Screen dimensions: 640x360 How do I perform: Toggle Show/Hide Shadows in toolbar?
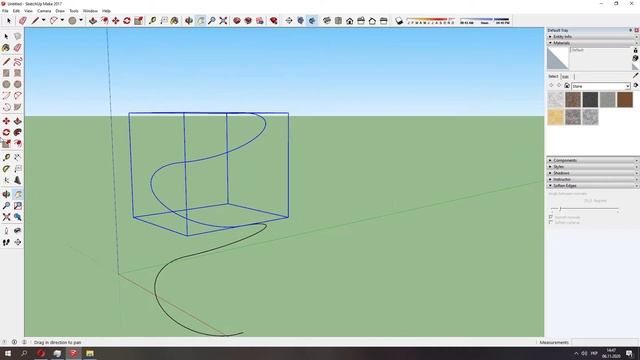point(399,20)
